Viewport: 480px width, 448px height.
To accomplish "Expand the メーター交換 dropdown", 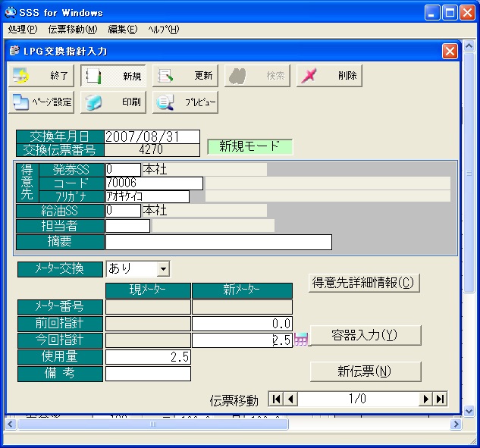I will coord(162,269).
